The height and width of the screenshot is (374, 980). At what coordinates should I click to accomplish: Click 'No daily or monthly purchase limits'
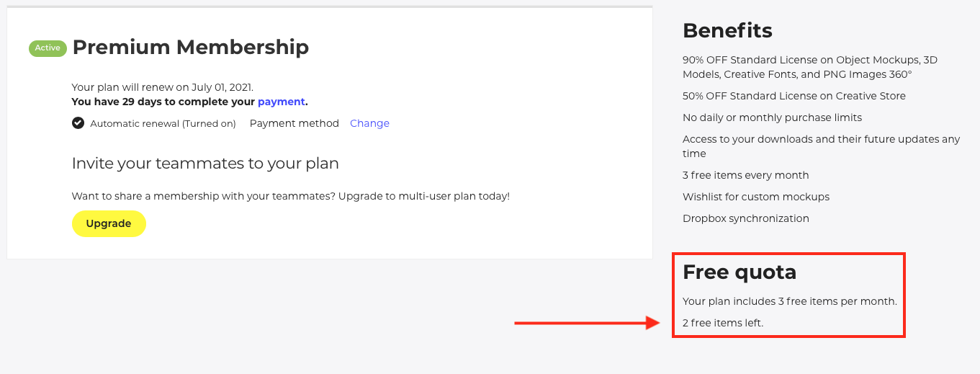point(772,117)
